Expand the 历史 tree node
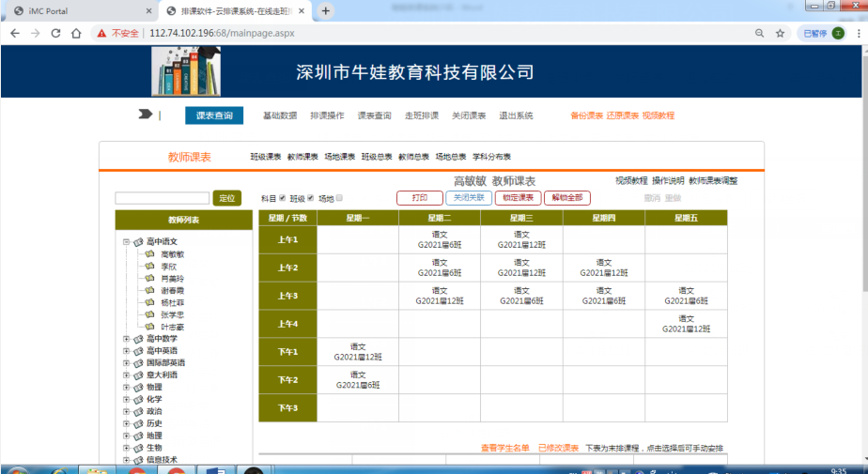868x474 pixels. pos(126,423)
